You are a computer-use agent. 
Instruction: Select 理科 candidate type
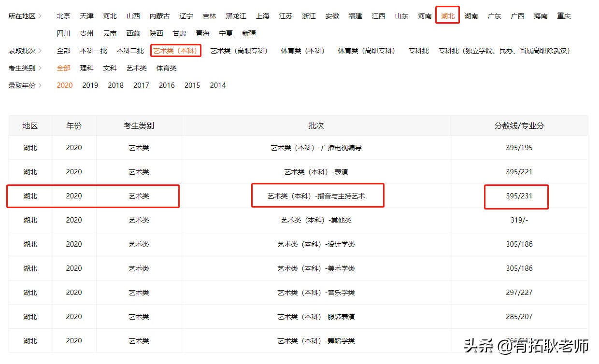[87, 68]
